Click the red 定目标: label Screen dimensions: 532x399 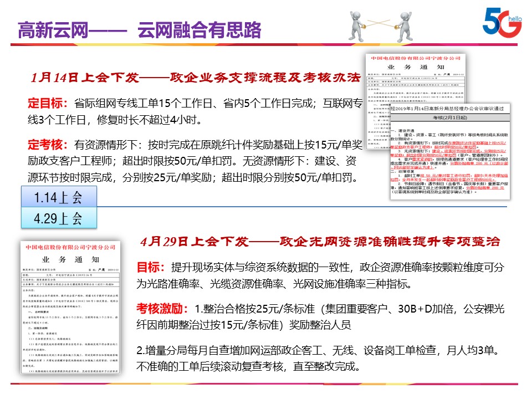(48, 103)
